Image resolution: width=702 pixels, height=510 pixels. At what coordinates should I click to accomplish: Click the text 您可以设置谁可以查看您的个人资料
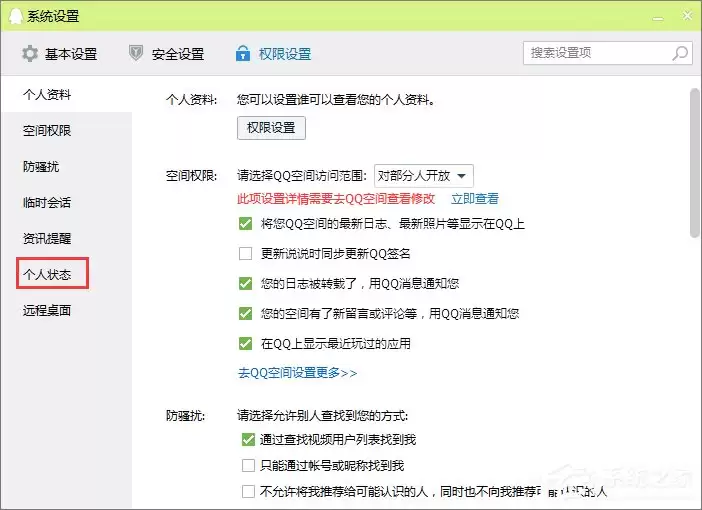[x=336, y=99]
